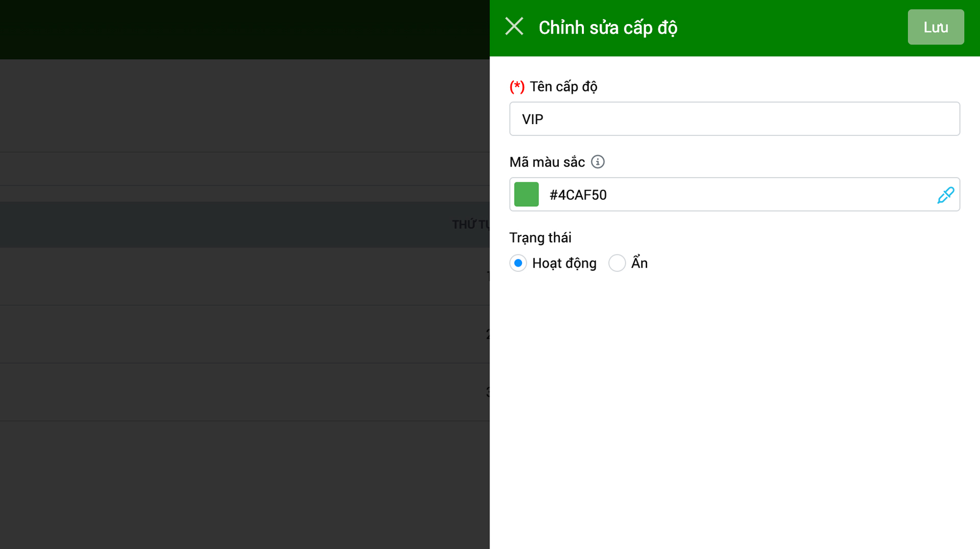Click the Ẩn label text
980x549 pixels.
tap(639, 263)
